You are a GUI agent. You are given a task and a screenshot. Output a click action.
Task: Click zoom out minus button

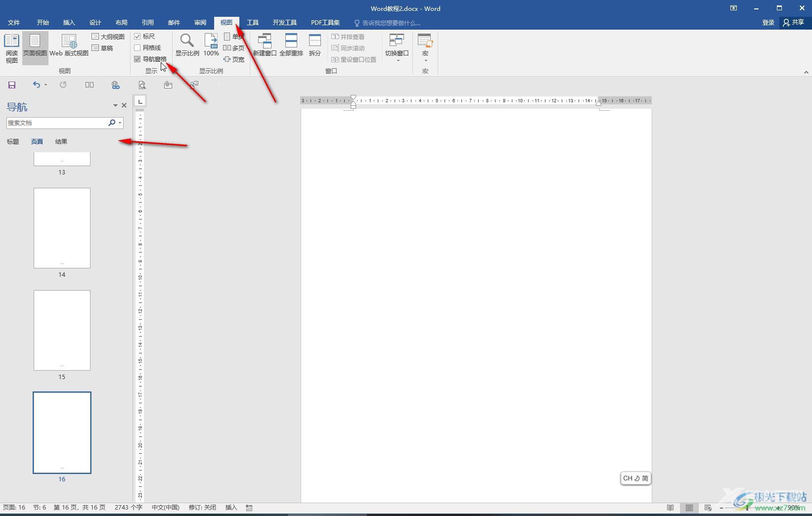pos(722,508)
